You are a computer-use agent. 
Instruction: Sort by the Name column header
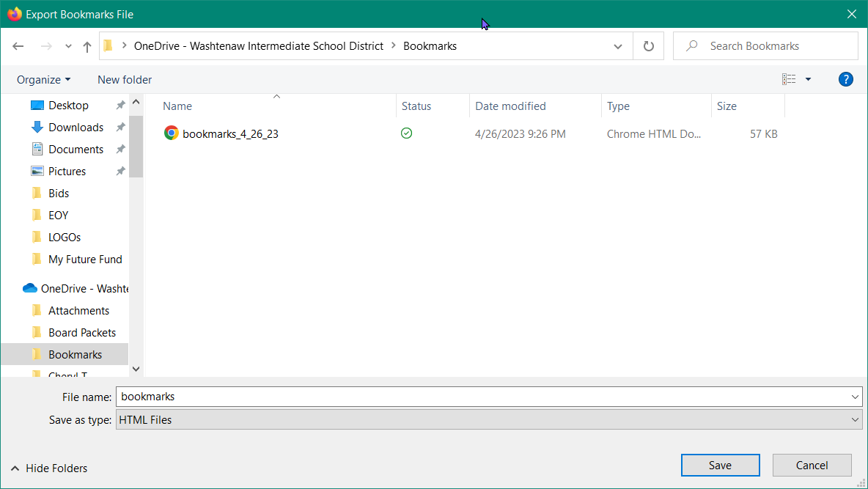pyautogui.click(x=177, y=106)
